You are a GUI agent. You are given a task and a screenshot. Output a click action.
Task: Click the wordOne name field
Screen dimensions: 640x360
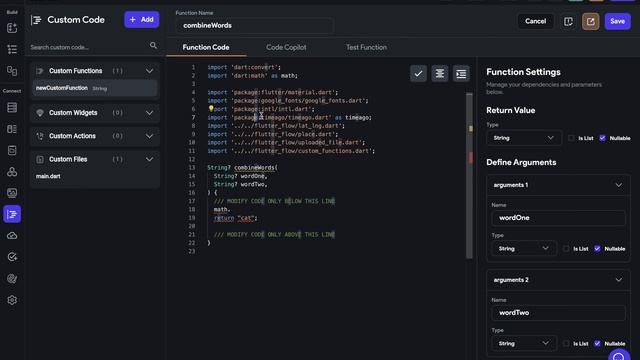558,218
